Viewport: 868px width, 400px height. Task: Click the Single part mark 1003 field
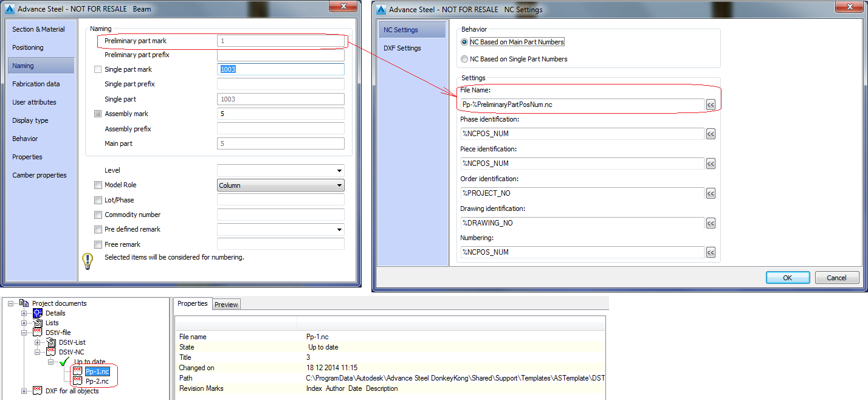[281, 69]
